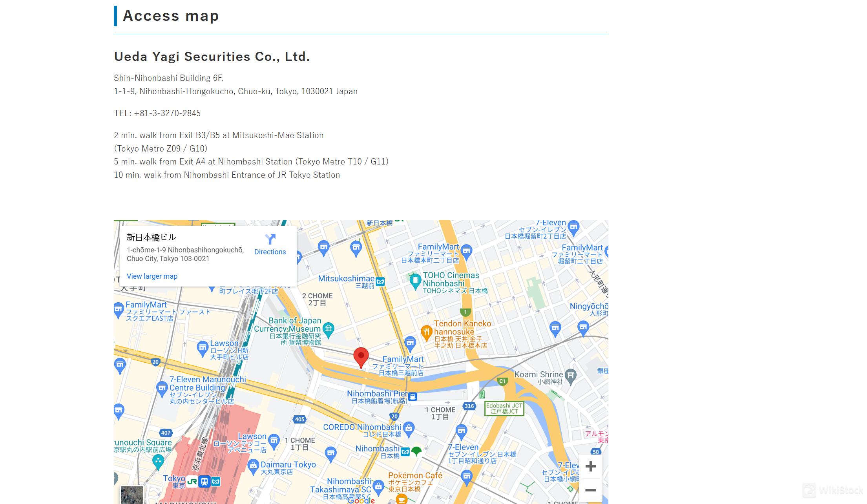Click the Marunouchi Square teal marker icon
Screen dimensions: 867x504
click(158, 462)
